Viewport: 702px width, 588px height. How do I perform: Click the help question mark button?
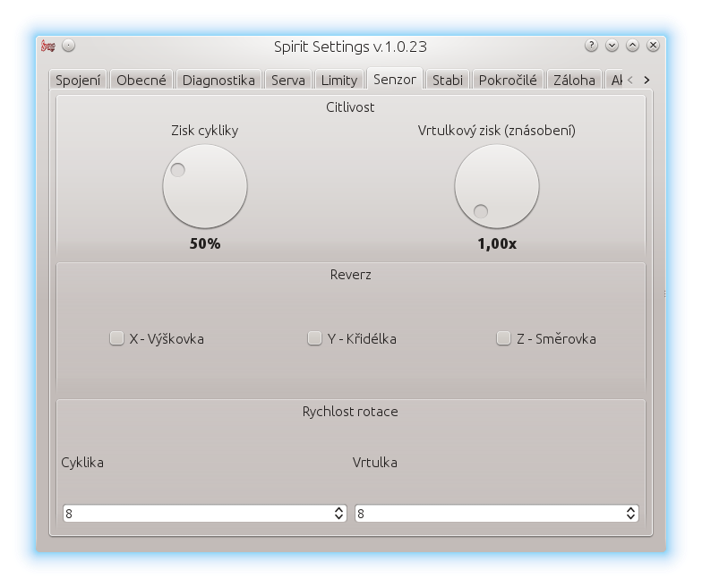[591, 46]
